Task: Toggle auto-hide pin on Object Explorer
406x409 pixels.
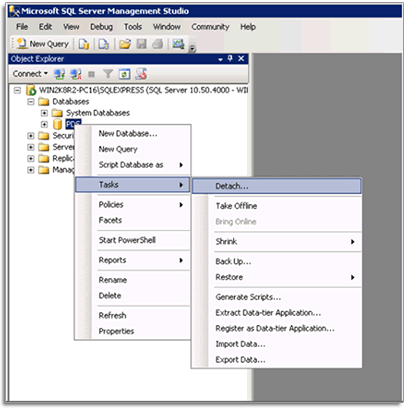Action: [x=230, y=59]
